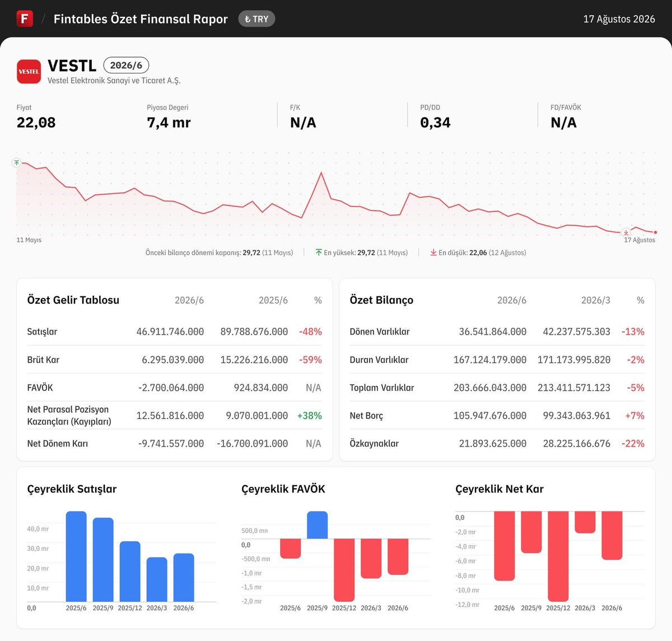Image resolution: width=672 pixels, height=641 pixels.
Task: Click the Satışlar value 46.911.746.000
Action: point(170,332)
